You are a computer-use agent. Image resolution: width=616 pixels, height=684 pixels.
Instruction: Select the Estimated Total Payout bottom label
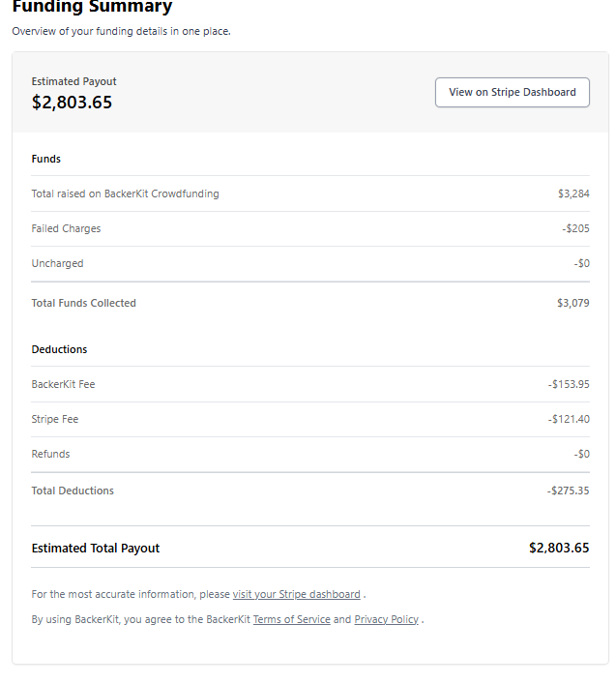96,548
